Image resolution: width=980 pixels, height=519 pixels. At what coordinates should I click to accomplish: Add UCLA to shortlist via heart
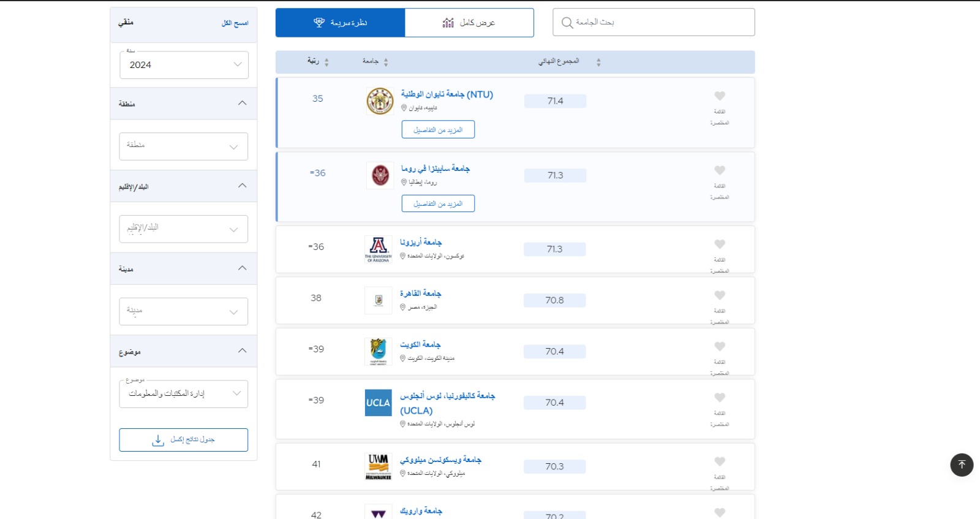(720, 398)
